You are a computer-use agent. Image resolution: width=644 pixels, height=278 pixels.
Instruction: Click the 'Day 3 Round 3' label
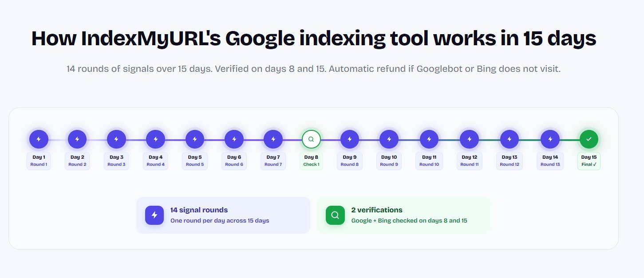[x=116, y=161]
